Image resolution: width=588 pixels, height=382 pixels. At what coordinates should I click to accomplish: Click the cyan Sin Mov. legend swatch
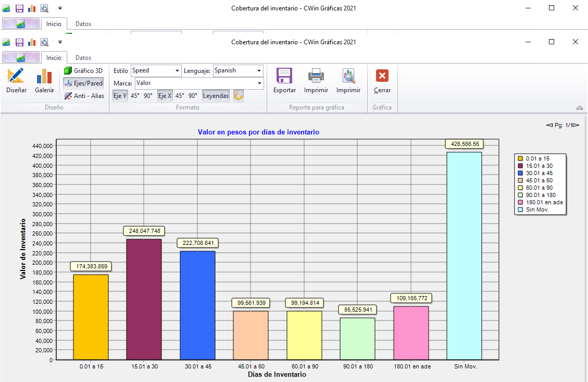click(x=520, y=210)
